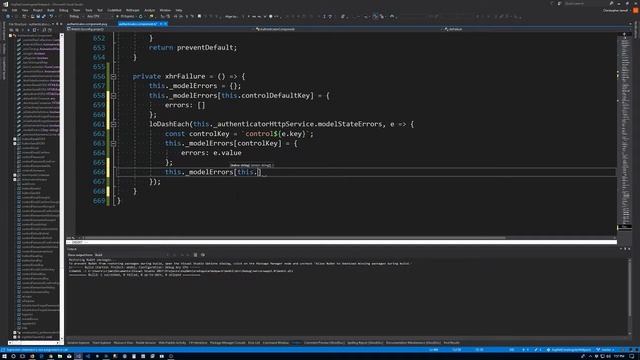Toggle word wrap icon in Output toolbar

tap(202, 255)
